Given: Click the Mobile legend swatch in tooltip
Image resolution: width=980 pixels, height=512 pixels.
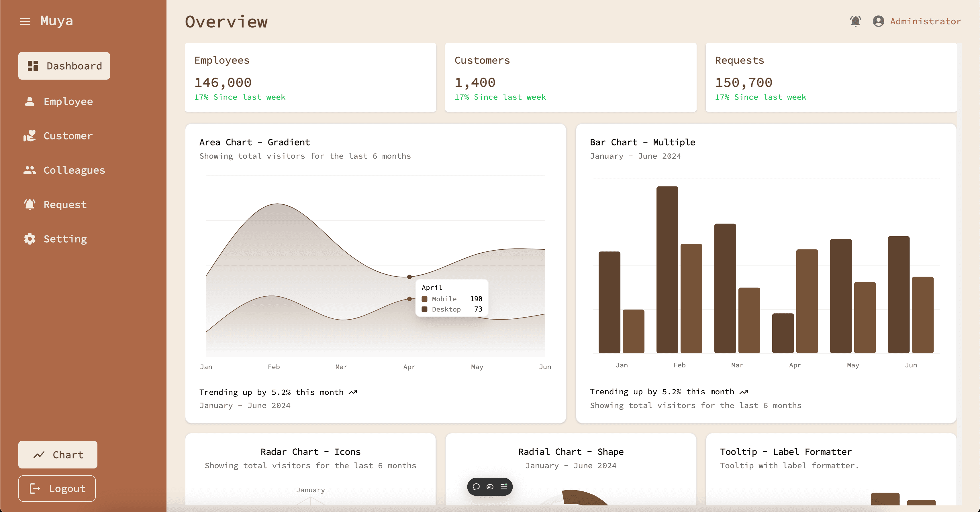Looking at the screenshot, I should [x=425, y=299].
